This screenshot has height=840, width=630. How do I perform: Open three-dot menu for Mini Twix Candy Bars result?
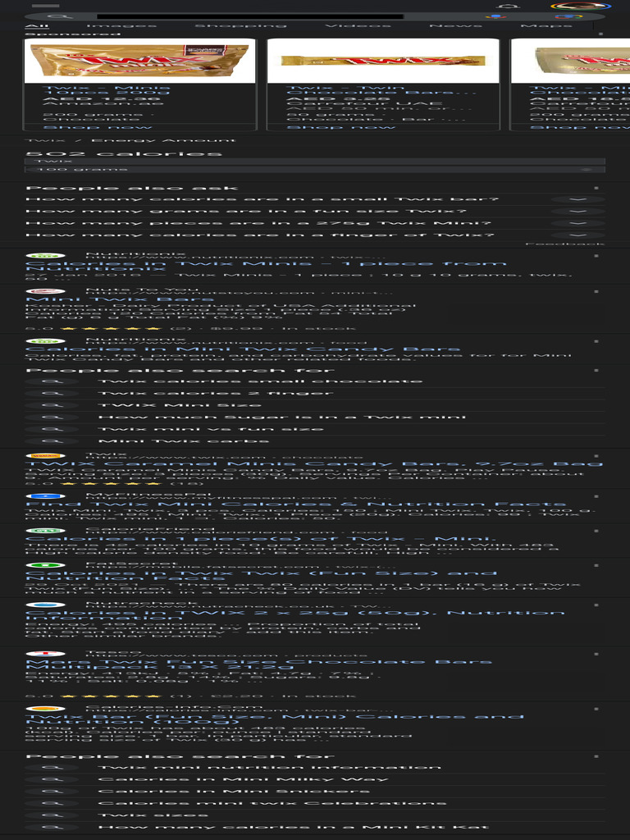click(596, 341)
